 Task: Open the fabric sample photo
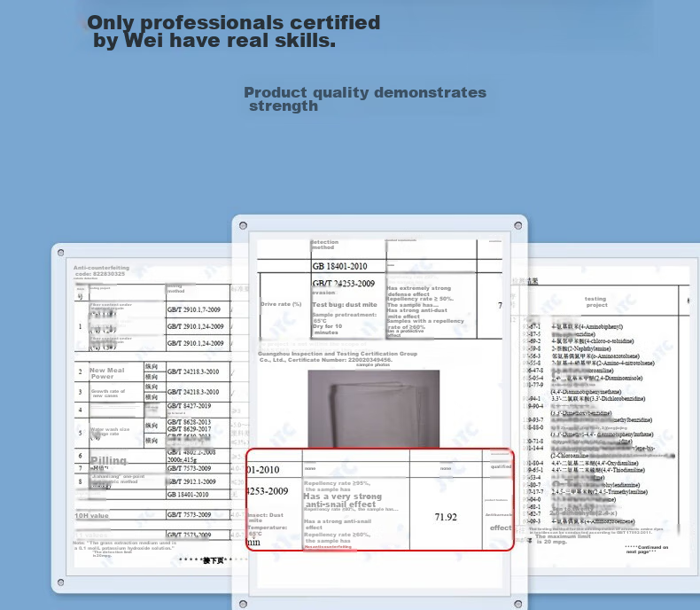click(x=374, y=409)
